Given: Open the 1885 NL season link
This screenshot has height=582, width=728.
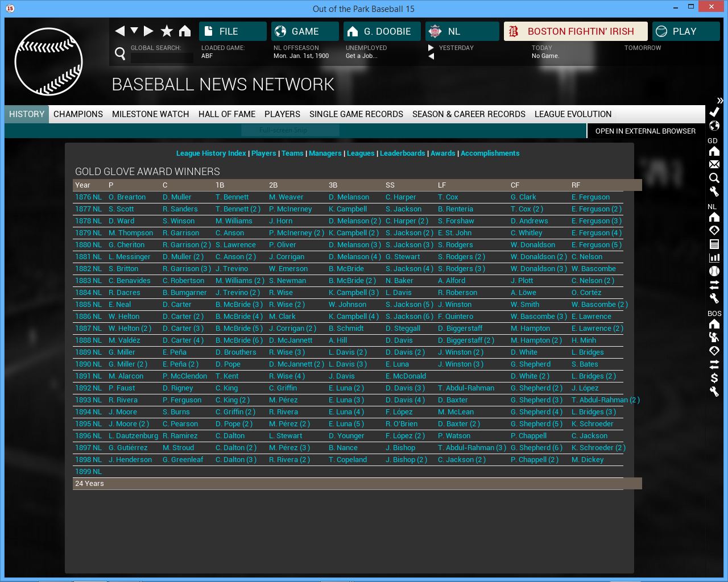Looking at the screenshot, I should [88, 305].
